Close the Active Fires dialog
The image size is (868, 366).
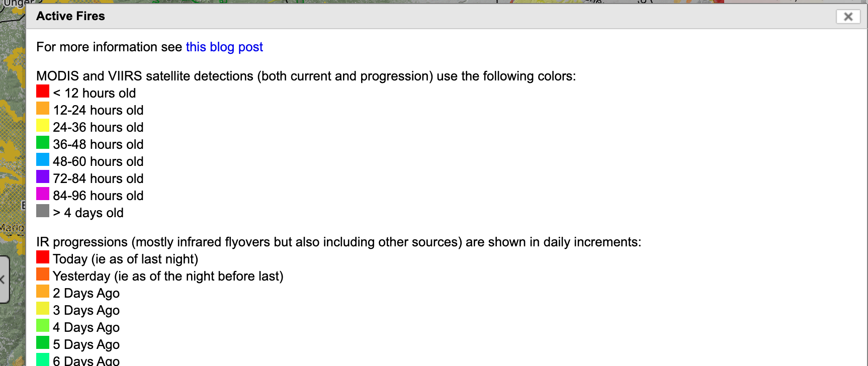pos(848,17)
